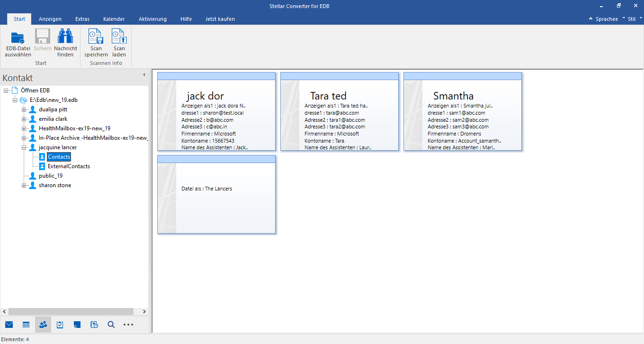The height and width of the screenshot is (344, 644).
Task: Switch to Mail view envelope icon
Action: [x=9, y=325]
